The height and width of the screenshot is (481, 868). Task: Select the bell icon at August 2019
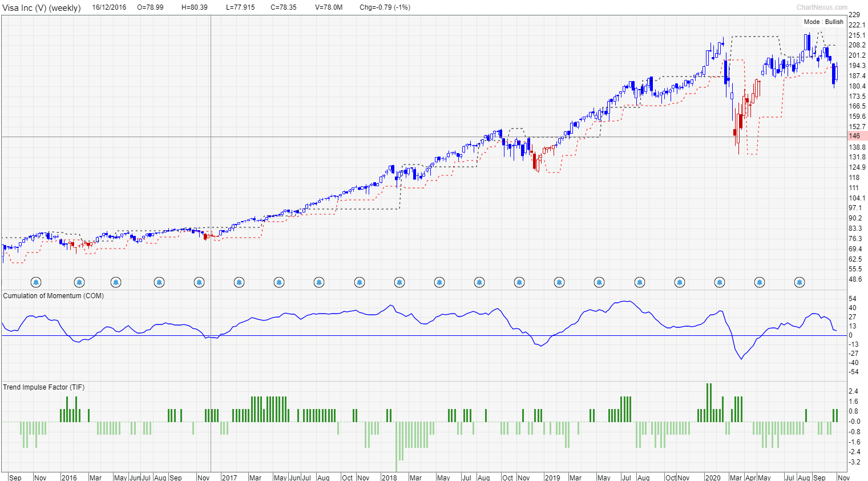(x=640, y=282)
